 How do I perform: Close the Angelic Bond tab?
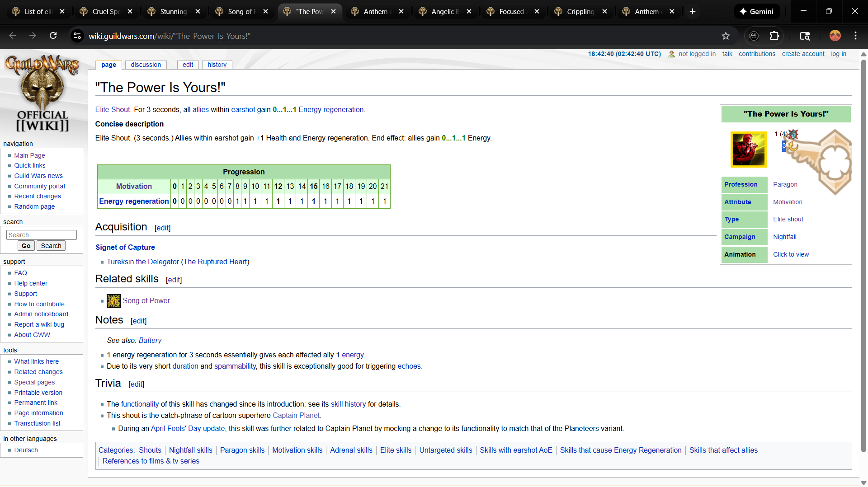469,11
